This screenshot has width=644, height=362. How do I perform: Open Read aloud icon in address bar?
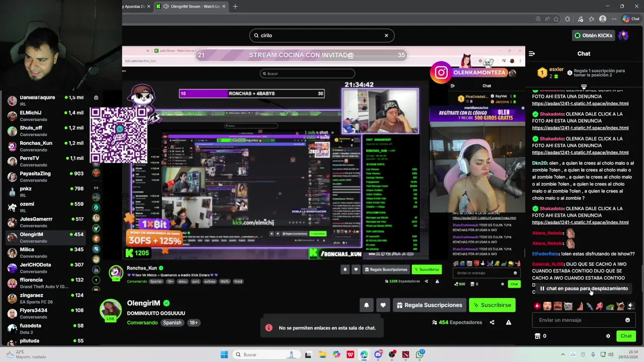(547, 19)
